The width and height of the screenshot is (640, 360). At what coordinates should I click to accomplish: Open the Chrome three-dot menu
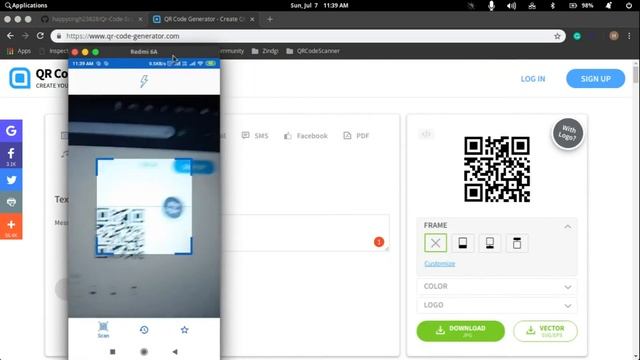[x=629, y=36]
